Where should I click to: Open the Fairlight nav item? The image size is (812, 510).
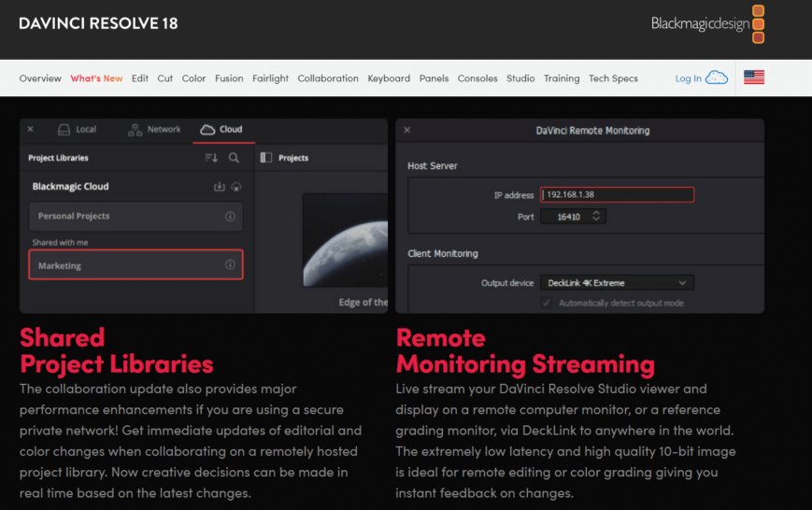pos(270,78)
